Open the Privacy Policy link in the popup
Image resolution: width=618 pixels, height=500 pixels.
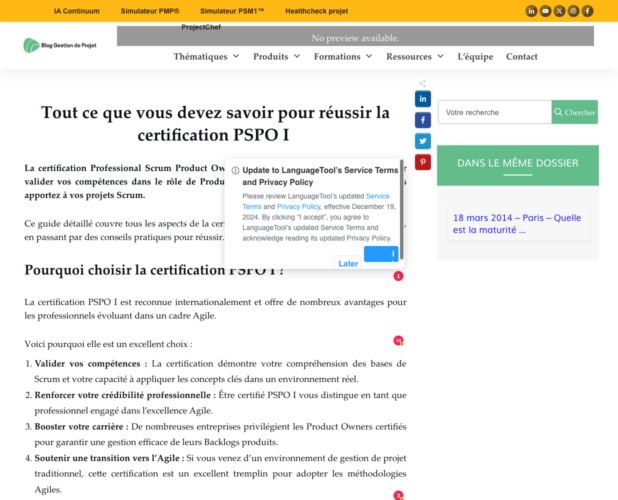click(298, 207)
